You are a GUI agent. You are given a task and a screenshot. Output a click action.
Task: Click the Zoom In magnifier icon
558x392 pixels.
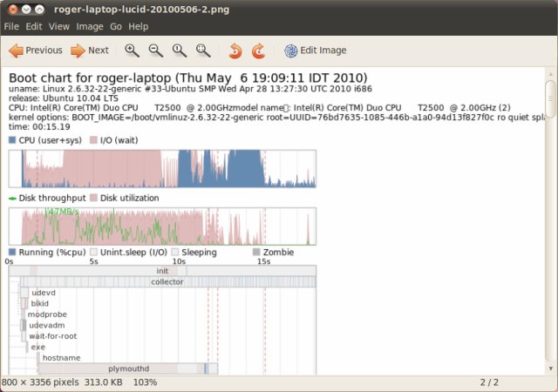coord(132,51)
